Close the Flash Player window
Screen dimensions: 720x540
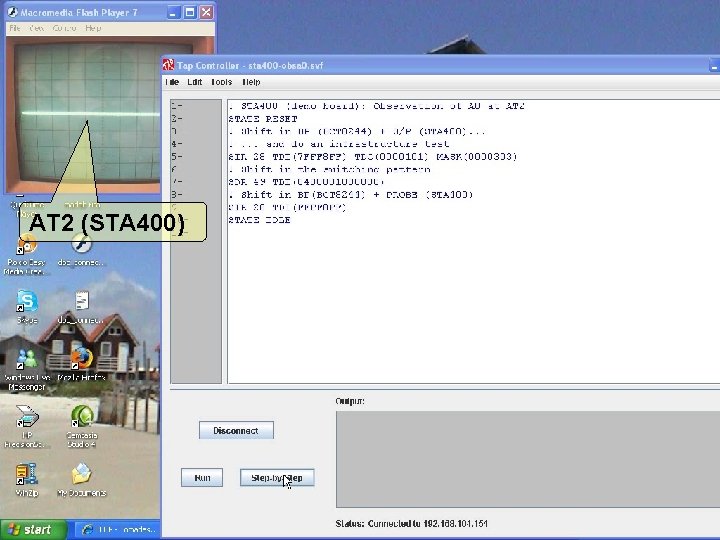(207, 12)
